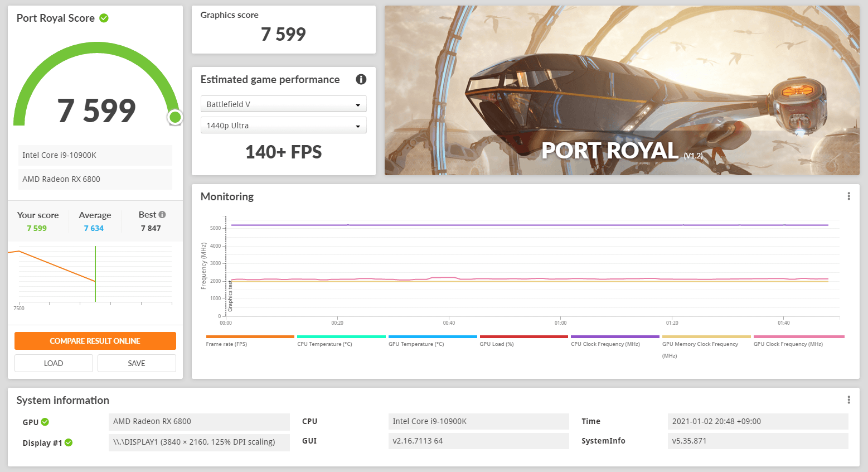
Task: Click the Graphics score heading
Action: pyautogui.click(x=230, y=15)
